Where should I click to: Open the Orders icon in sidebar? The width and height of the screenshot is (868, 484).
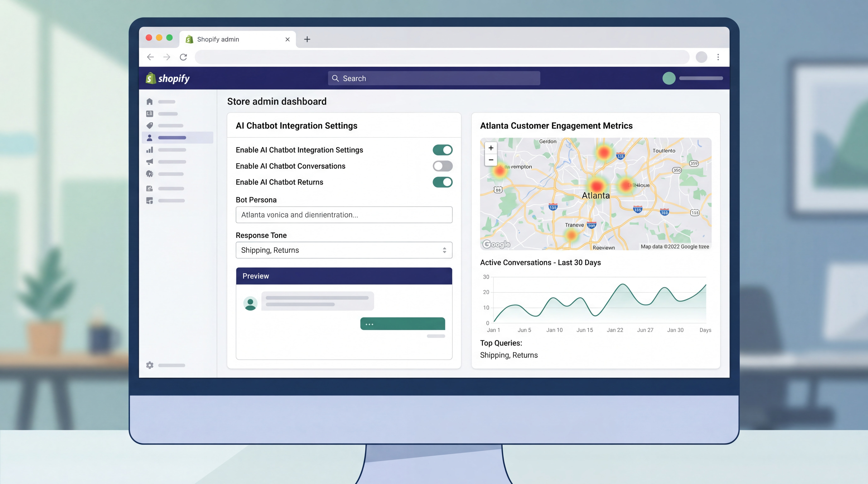click(150, 114)
